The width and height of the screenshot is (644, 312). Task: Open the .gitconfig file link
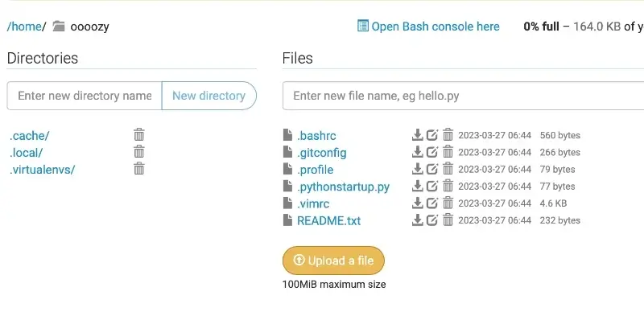click(321, 153)
